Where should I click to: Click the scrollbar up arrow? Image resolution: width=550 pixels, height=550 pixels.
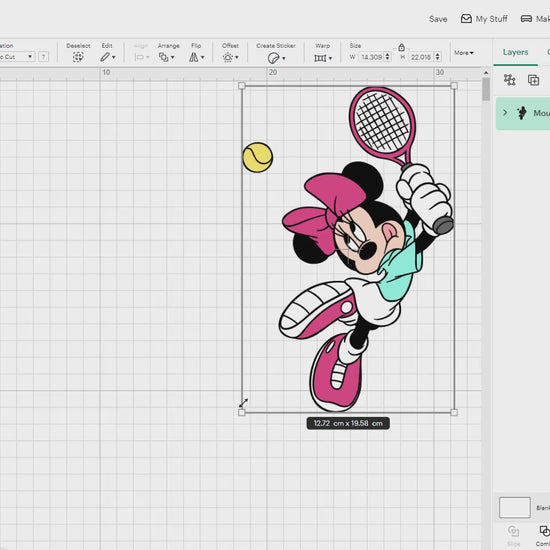point(486,73)
